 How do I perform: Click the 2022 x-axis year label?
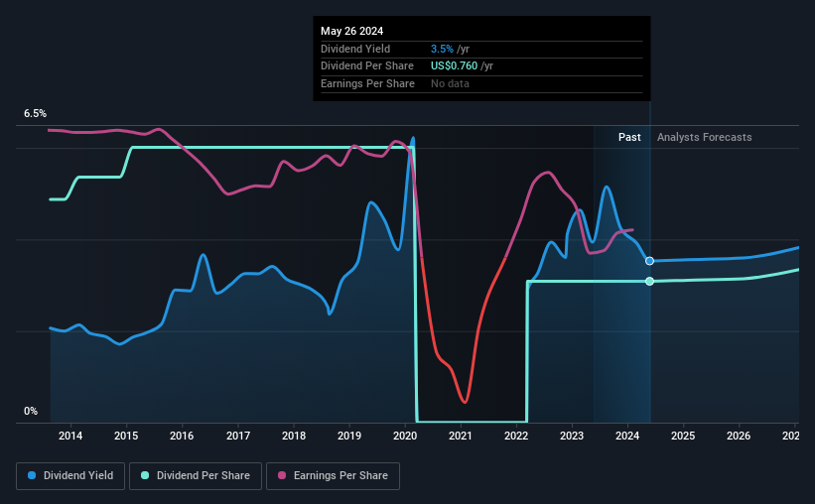516,436
